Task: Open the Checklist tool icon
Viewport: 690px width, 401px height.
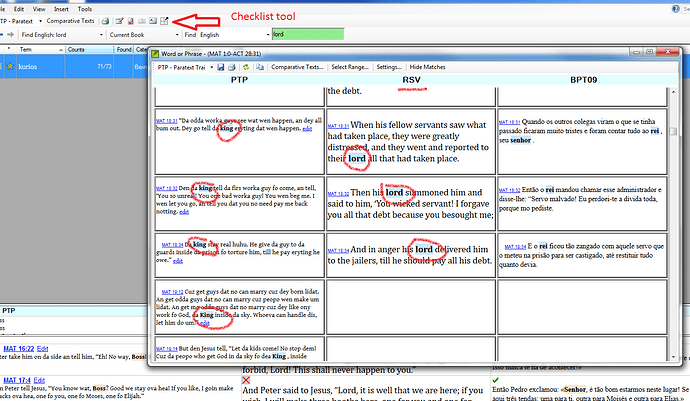Action: click(x=164, y=21)
